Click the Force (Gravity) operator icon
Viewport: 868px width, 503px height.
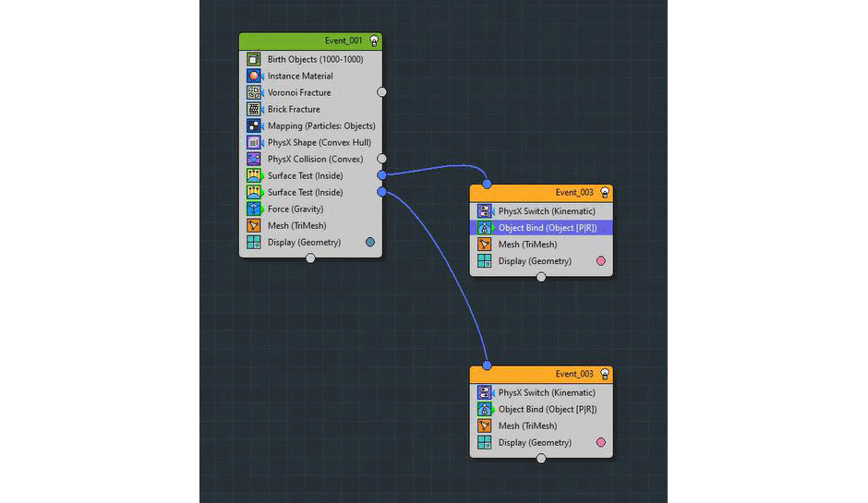click(x=254, y=209)
